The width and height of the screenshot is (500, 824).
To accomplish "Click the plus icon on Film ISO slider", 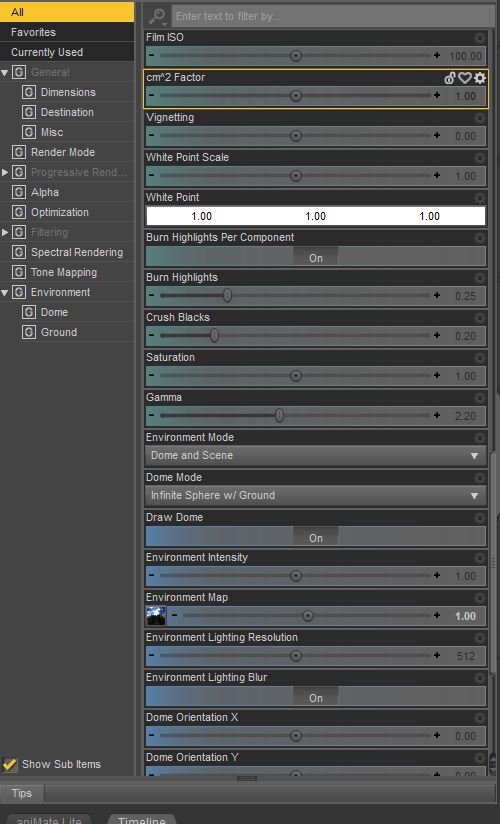I will pos(437,55).
